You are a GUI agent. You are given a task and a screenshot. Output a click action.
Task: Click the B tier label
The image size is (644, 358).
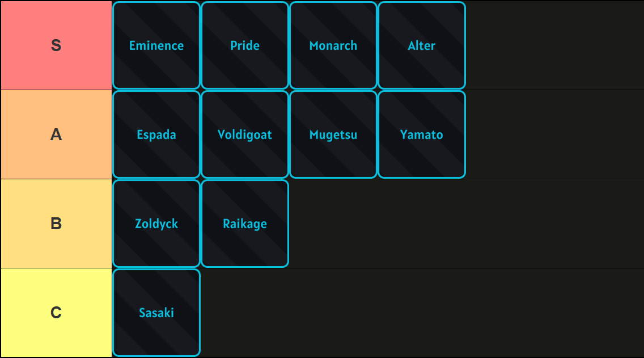pos(56,223)
